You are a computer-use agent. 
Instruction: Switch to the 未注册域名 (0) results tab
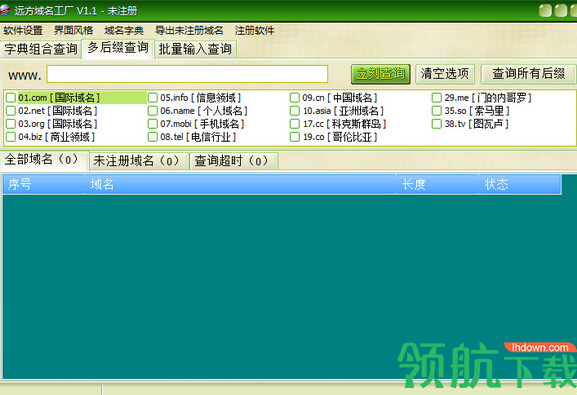point(139,161)
